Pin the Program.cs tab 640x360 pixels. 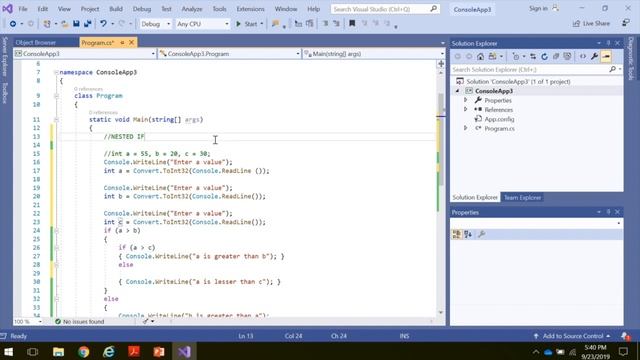(122, 42)
